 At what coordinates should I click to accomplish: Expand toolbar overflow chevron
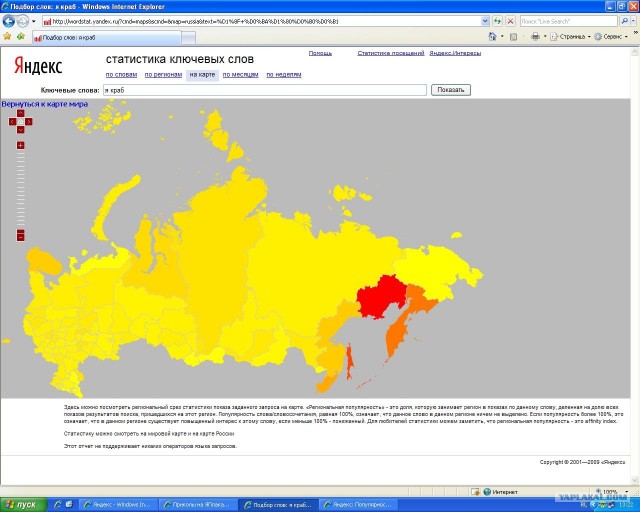(x=635, y=33)
